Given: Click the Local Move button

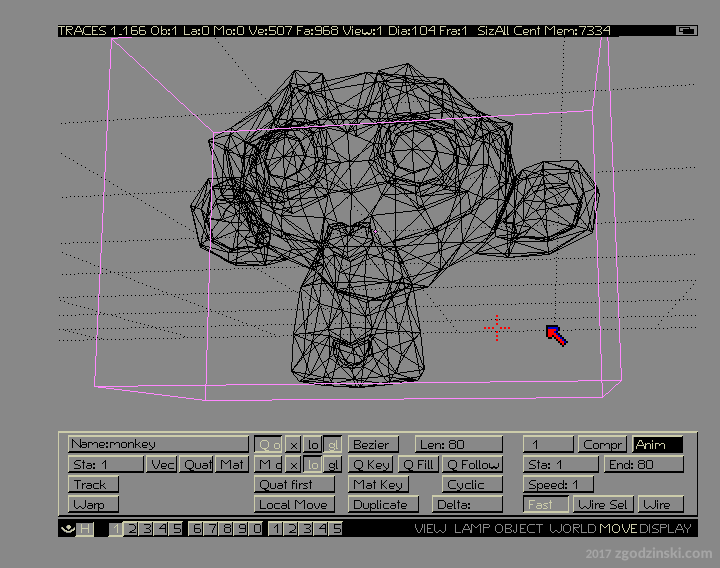Looking at the screenshot, I should 292,505.
